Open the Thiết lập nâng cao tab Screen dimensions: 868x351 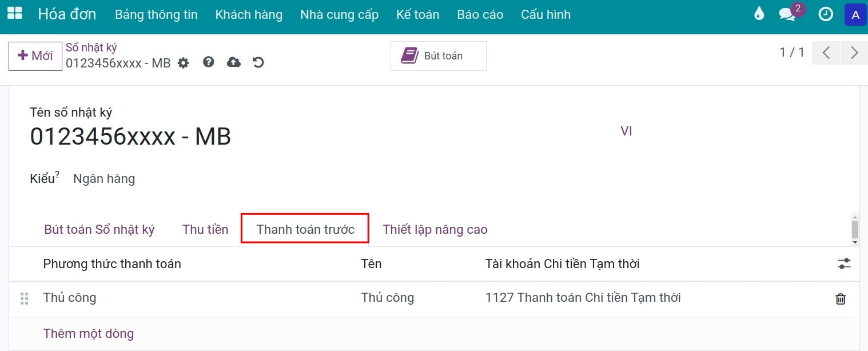[435, 229]
